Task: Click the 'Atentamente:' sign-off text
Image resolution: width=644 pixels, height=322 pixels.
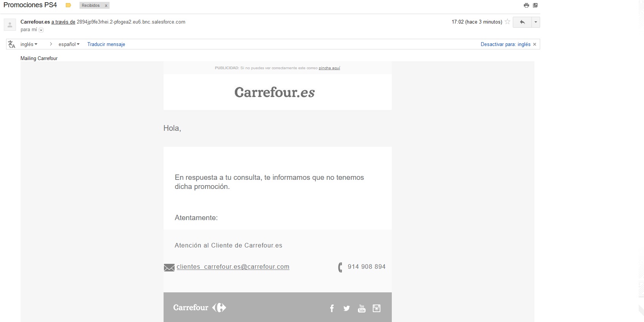Action: point(196,218)
